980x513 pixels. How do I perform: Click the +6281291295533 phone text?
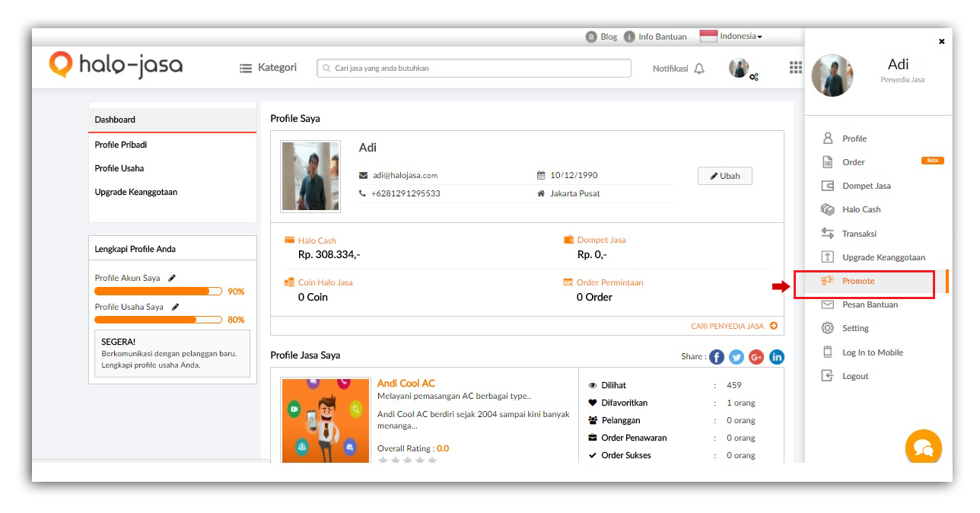(x=406, y=193)
